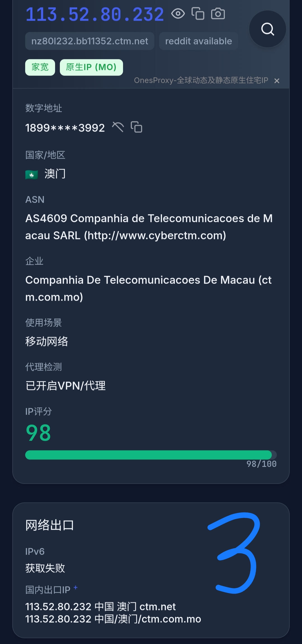Image resolution: width=302 pixels, height=644 pixels.
Task: Click the reddit available tag
Action: coord(199,41)
